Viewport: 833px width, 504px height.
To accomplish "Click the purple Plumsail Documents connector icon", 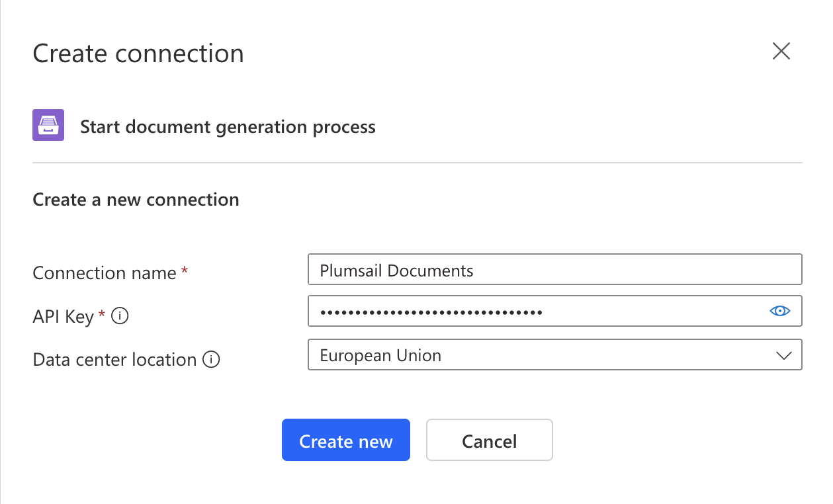I will pos(48,125).
